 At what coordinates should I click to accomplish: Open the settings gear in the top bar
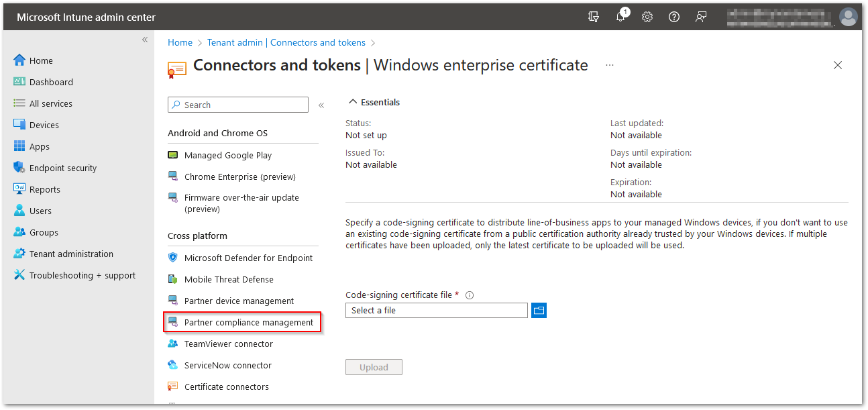tap(647, 16)
